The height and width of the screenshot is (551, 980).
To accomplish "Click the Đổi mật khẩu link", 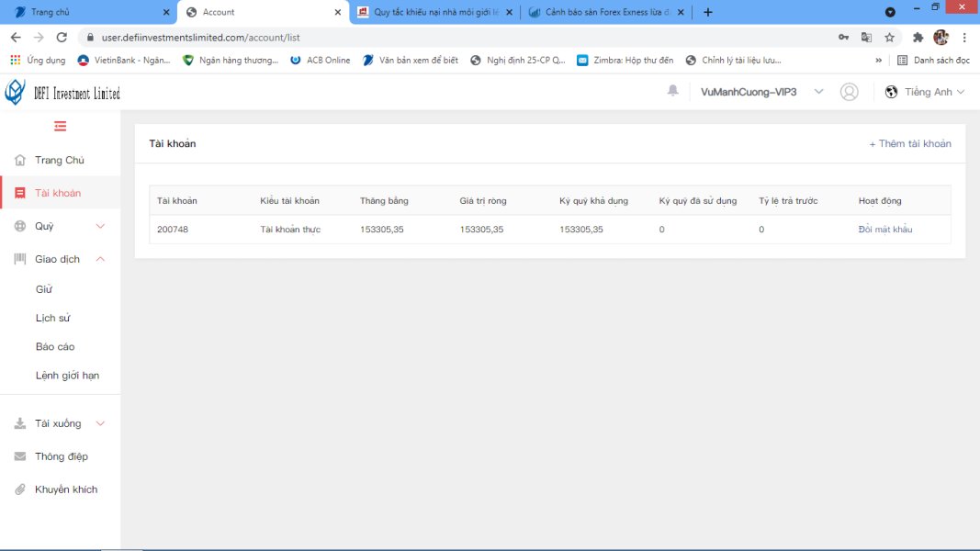I will (885, 230).
